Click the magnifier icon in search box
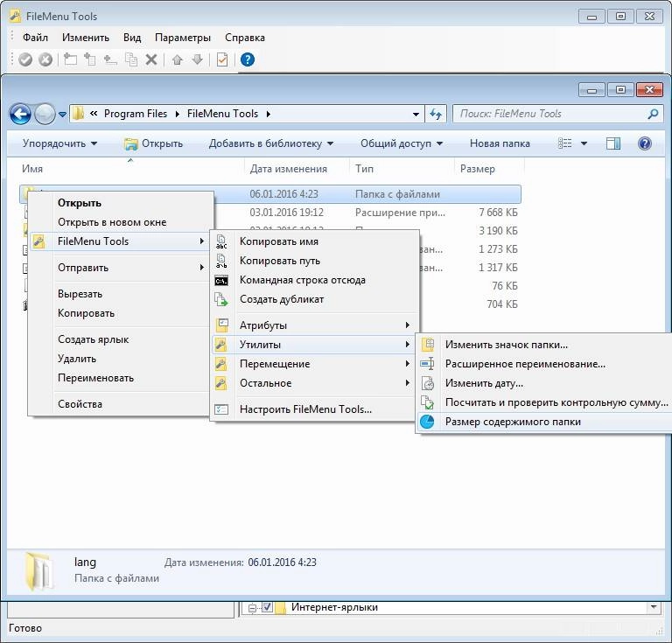 (653, 114)
